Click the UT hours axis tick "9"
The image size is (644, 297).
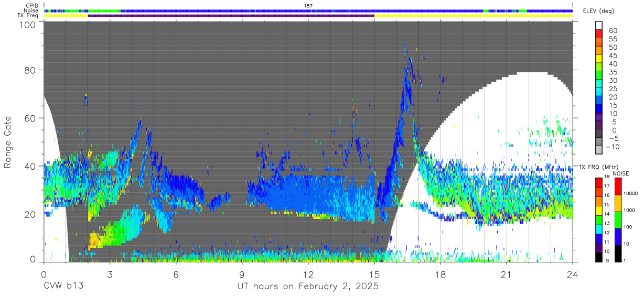(242, 274)
